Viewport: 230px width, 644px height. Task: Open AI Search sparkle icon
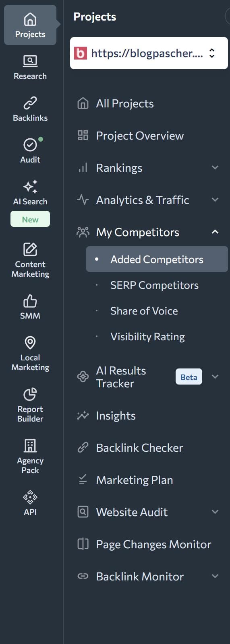click(30, 187)
